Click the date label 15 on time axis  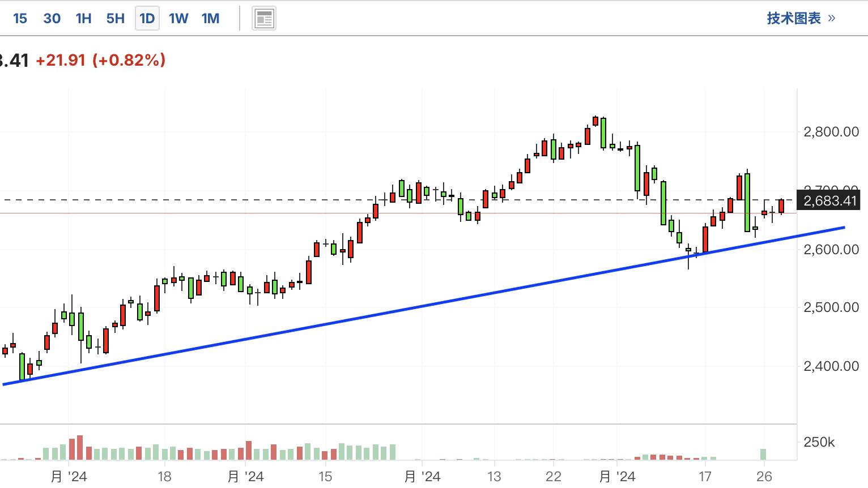click(x=325, y=477)
